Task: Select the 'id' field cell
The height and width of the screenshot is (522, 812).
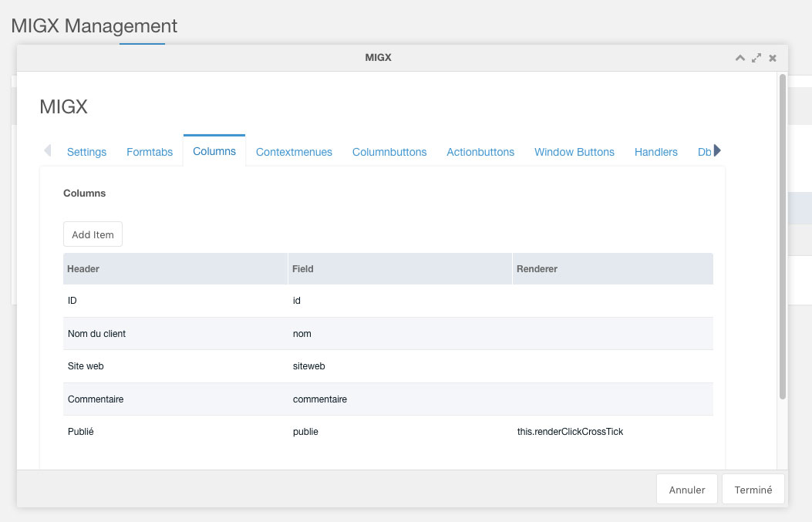Action: click(x=399, y=301)
